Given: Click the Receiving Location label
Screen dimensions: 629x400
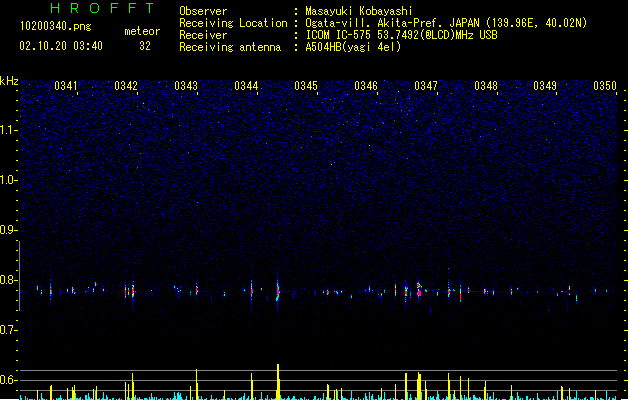Looking at the screenshot, I should pyautogui.click(x=233, y=23).
